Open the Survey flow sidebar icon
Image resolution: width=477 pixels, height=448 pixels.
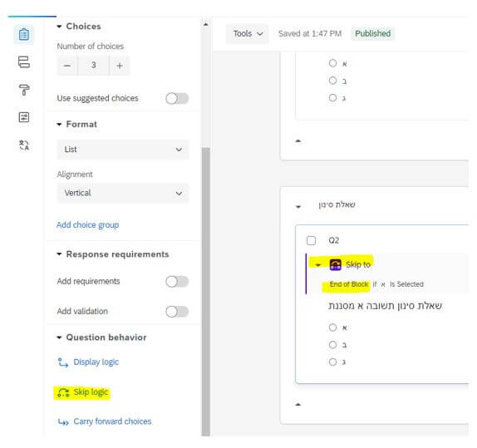[24, 62]
